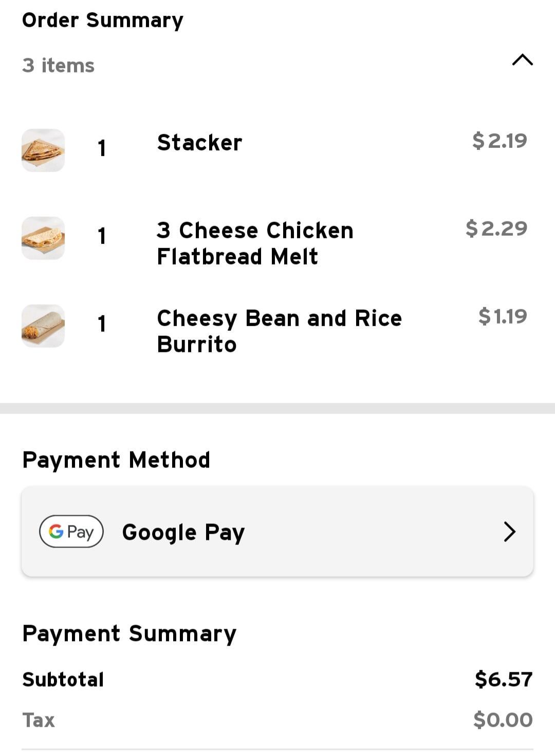
Task: Tap the Burrito food thumbnail
Action: coord(43,326)
